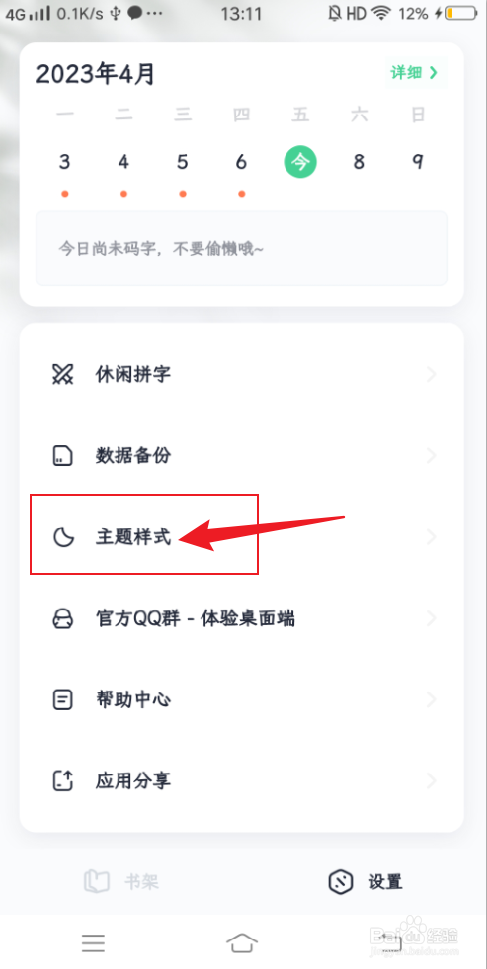Open the recent apps menu button
Image resolution: width=487 pixels, height=969 pixels.
coord(93,942)
